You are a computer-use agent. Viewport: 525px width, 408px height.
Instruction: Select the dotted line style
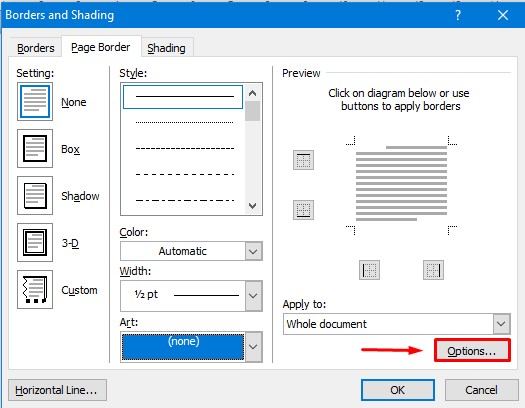pyautogui.click(x=184, y=123)
